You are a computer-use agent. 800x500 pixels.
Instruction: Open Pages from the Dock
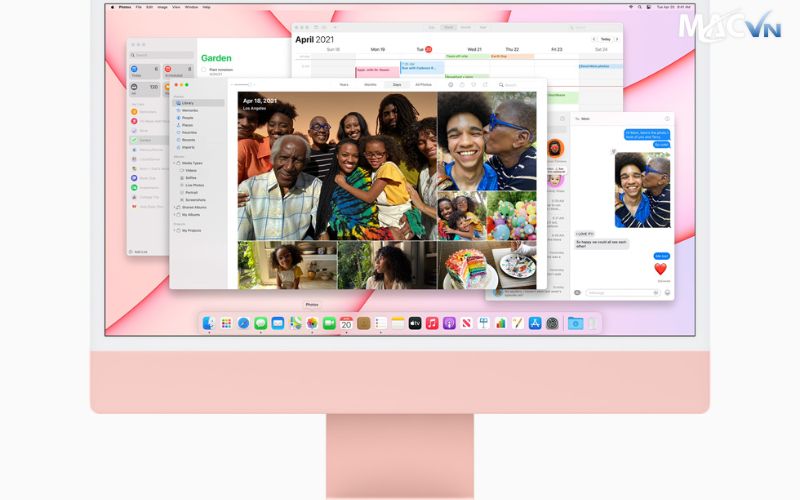[518, 323]
